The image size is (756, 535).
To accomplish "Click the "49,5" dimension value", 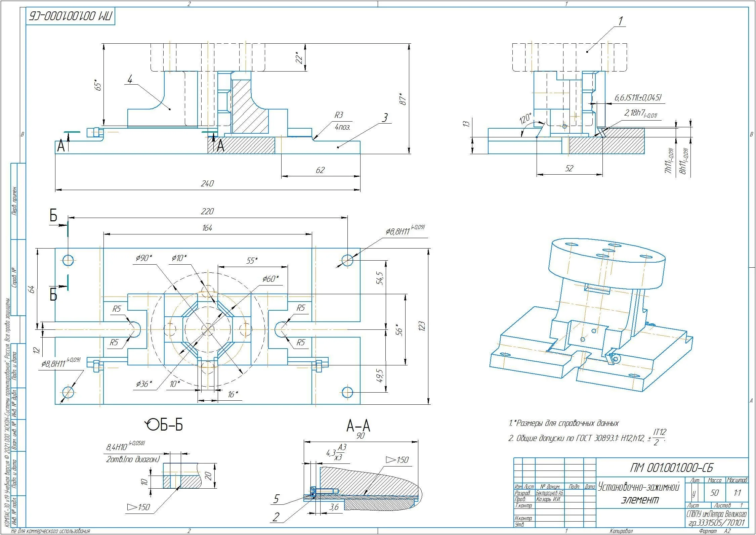I will (380, 376).
